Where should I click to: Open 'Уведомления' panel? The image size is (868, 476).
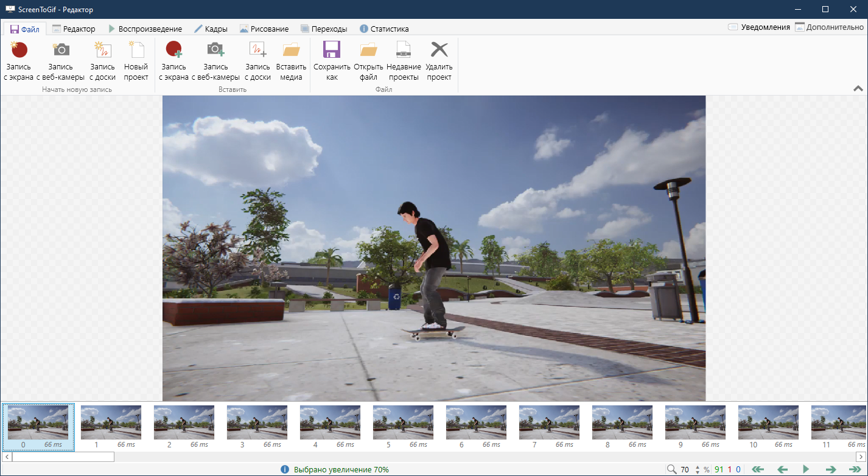pos(759,27)
